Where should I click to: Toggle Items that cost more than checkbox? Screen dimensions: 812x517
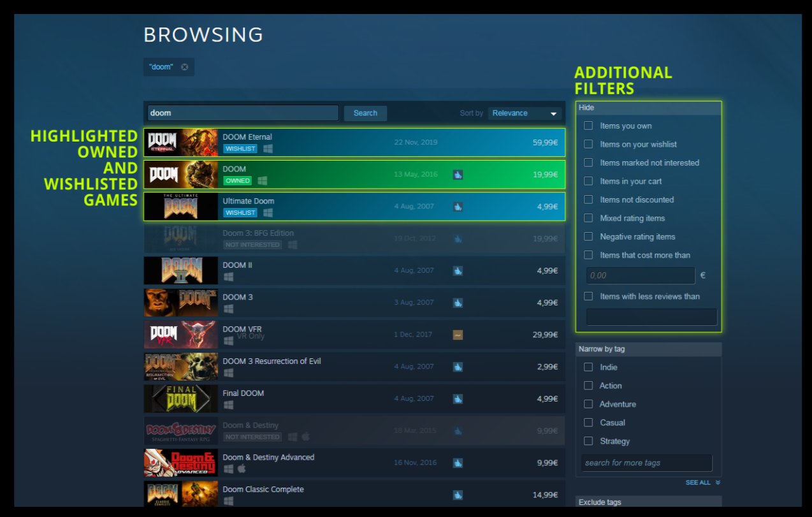588,255
